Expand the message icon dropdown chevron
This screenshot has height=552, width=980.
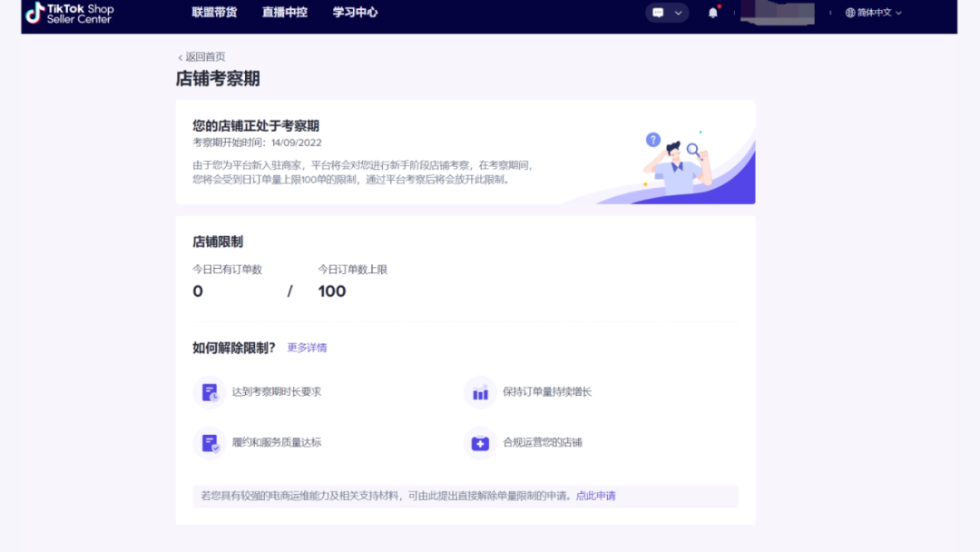[677, 13]
